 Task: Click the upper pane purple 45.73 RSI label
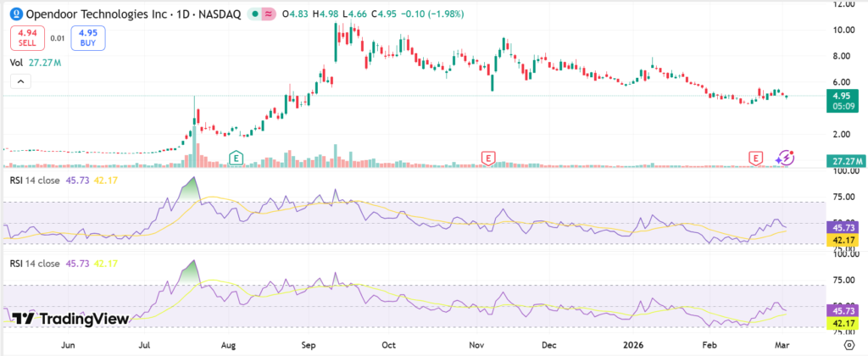coord(843,227)
